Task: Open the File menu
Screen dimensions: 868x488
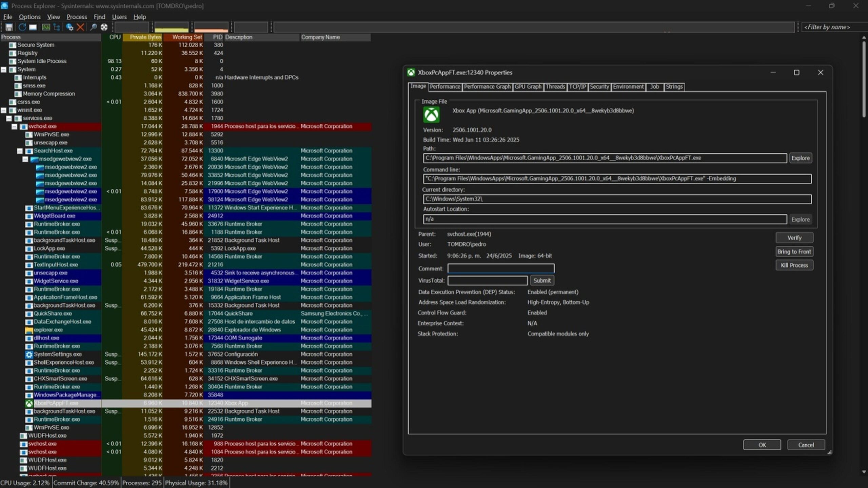Action: (8, 17)
